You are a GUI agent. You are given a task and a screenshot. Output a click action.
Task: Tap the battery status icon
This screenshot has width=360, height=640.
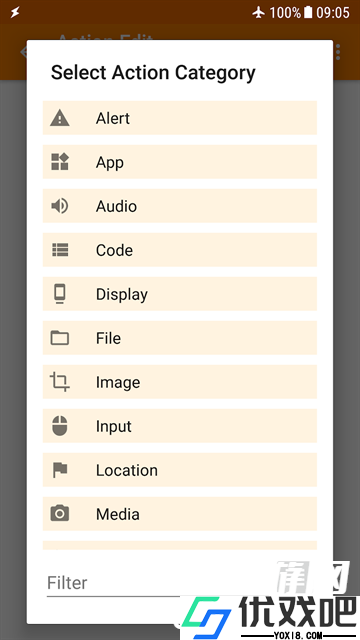tap(308, 12)
